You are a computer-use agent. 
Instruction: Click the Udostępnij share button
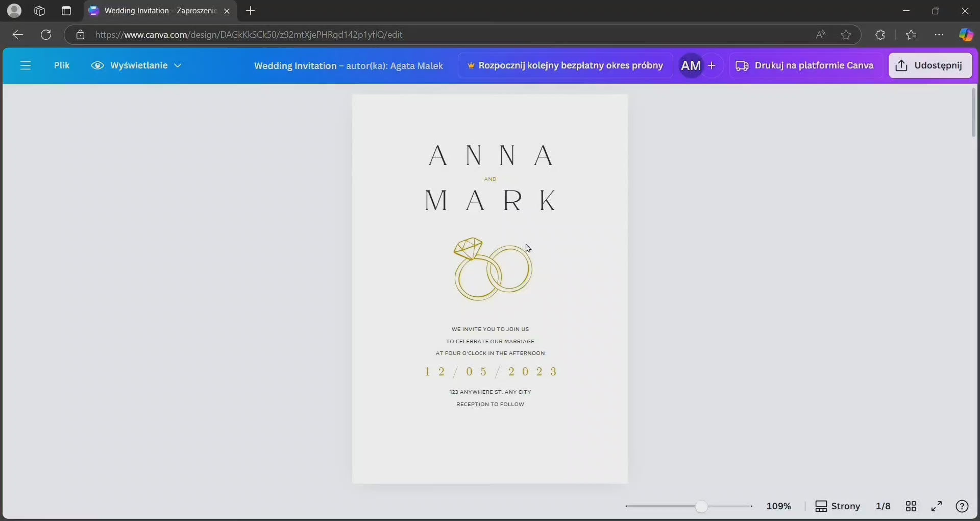point(930,65)
